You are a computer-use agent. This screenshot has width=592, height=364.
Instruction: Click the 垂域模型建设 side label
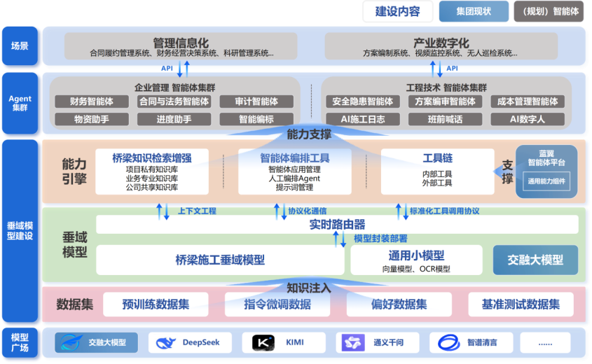pyautogui.click(x=20, y=231)
